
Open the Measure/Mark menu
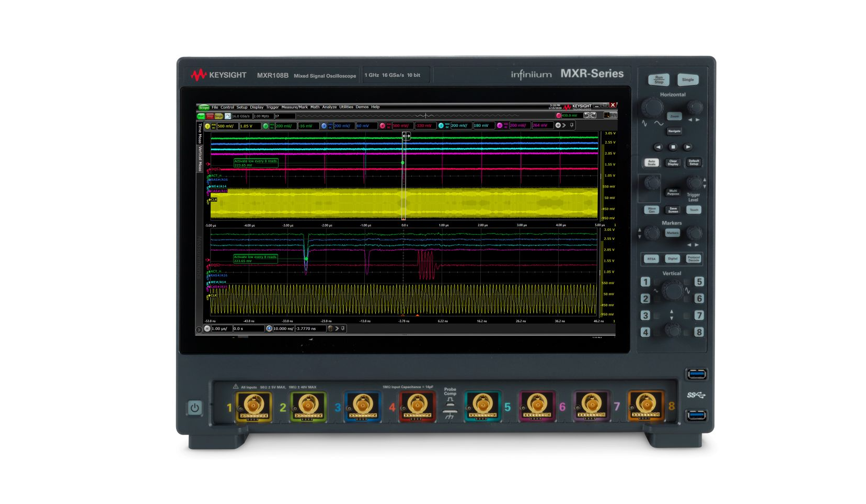pyautogui.click(x=294, y=107)
